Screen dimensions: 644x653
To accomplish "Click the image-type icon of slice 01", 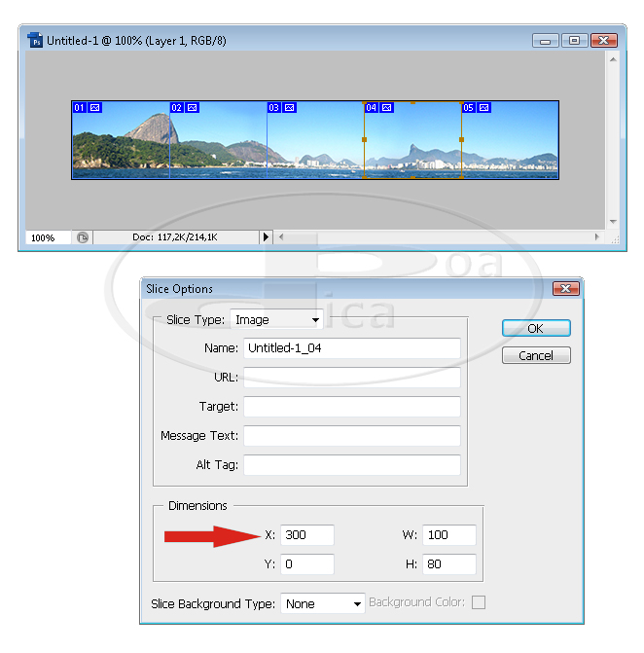I will point(95,108).
